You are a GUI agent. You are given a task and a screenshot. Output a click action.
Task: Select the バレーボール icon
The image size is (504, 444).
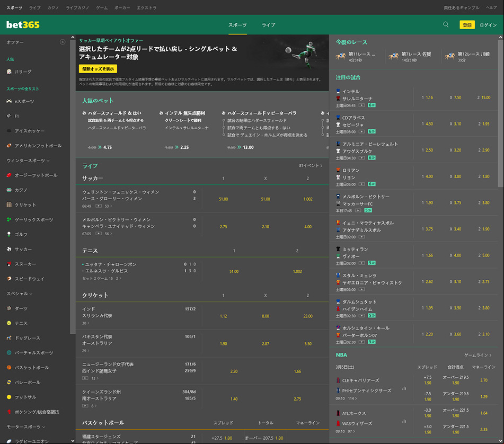pos(9,382)
